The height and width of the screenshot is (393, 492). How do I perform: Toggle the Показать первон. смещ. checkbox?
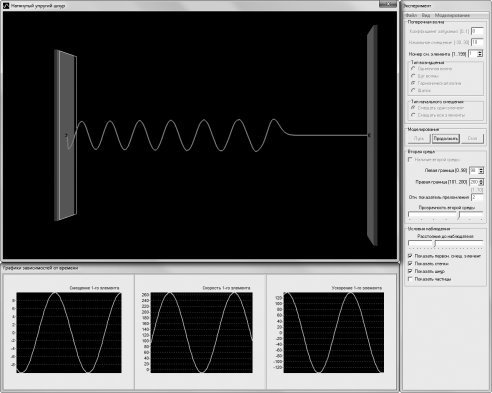(410, 256)
